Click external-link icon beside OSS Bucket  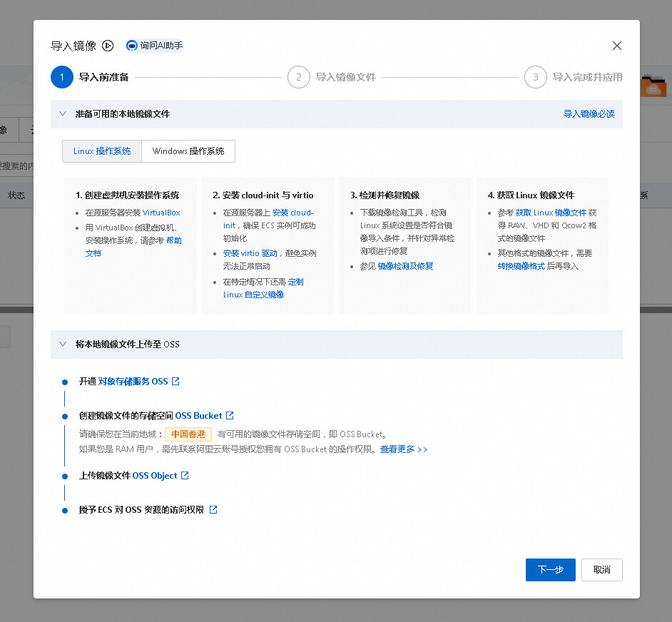[x=230, y=415]
